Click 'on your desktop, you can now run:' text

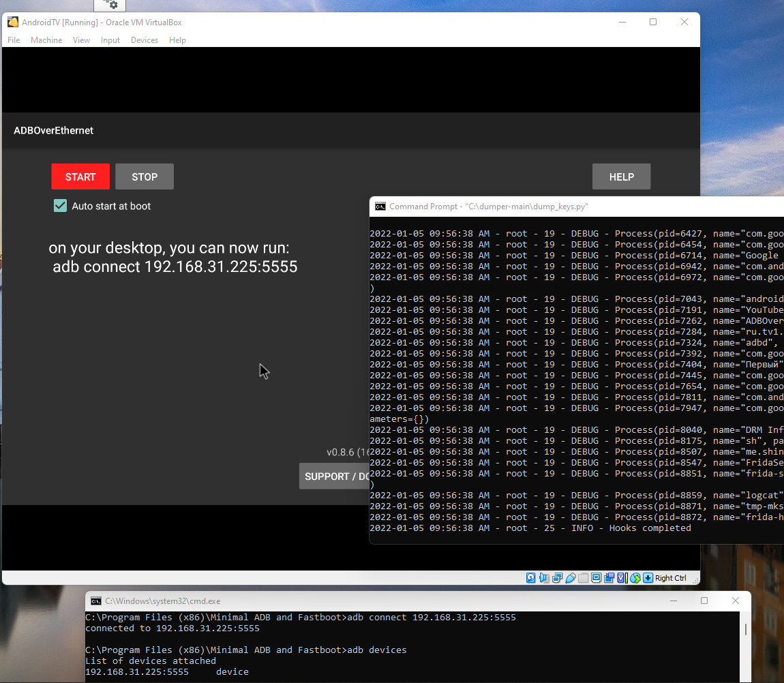(169, 248)
